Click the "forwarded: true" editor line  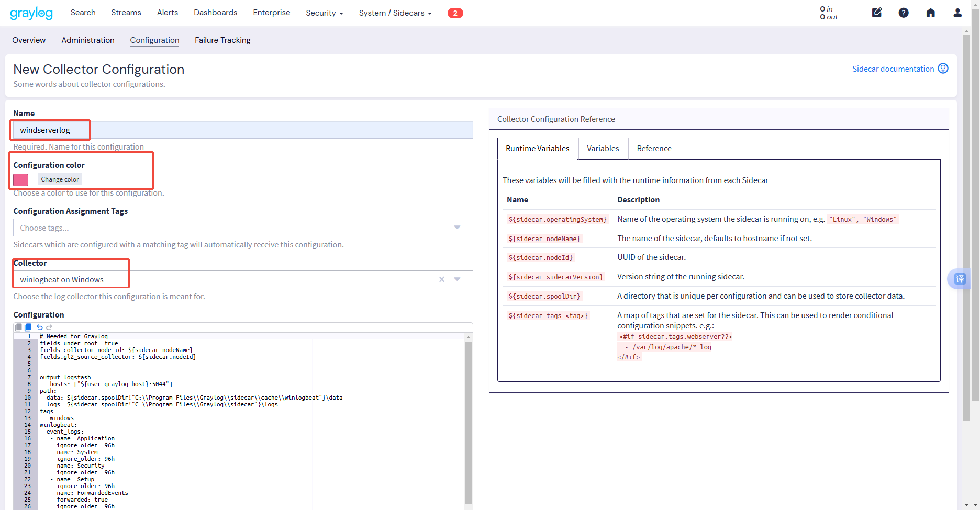click(x=82, y=500)
